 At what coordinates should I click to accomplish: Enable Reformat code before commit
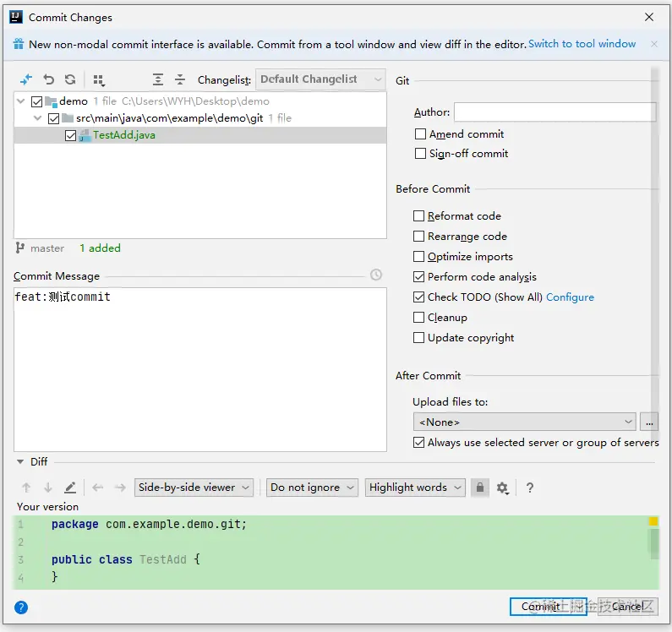click(x=418, y=216)
